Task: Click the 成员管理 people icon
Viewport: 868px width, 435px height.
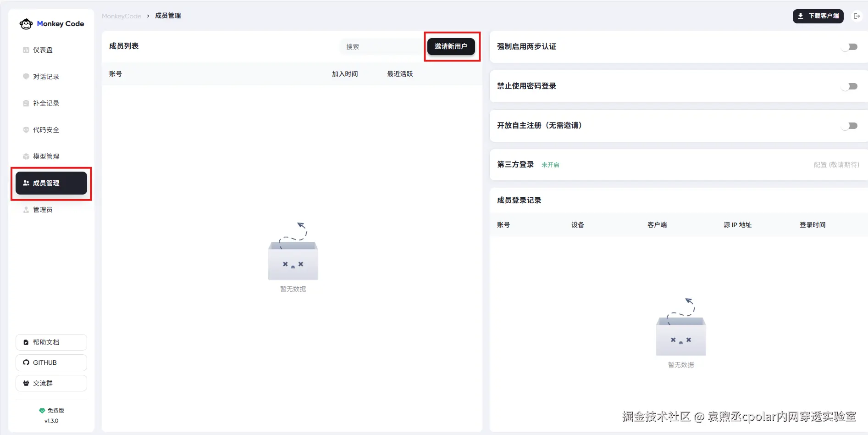Action: pos(26,183)
